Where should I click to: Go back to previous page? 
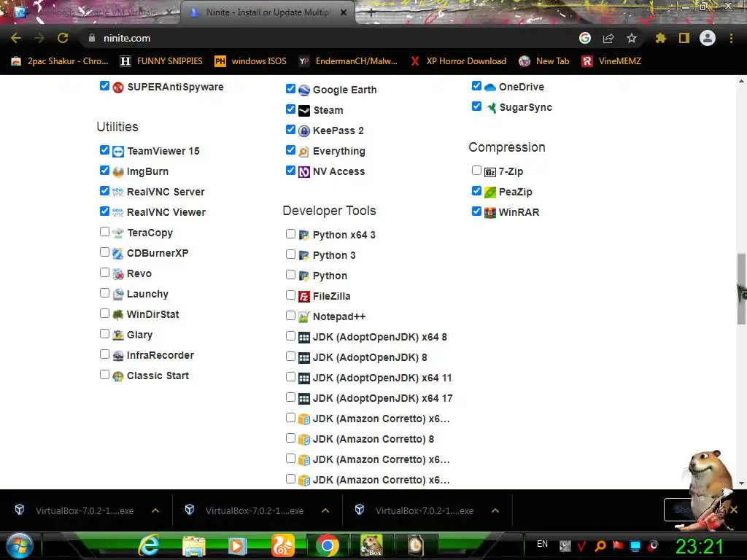16,38
